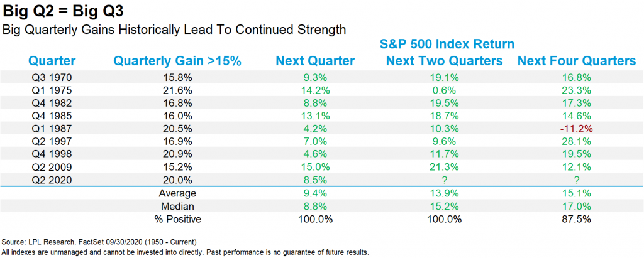Click the 'S&P 500 Index Return' heading
Viewport: 644px width, 258px height.
pos(447,45)
